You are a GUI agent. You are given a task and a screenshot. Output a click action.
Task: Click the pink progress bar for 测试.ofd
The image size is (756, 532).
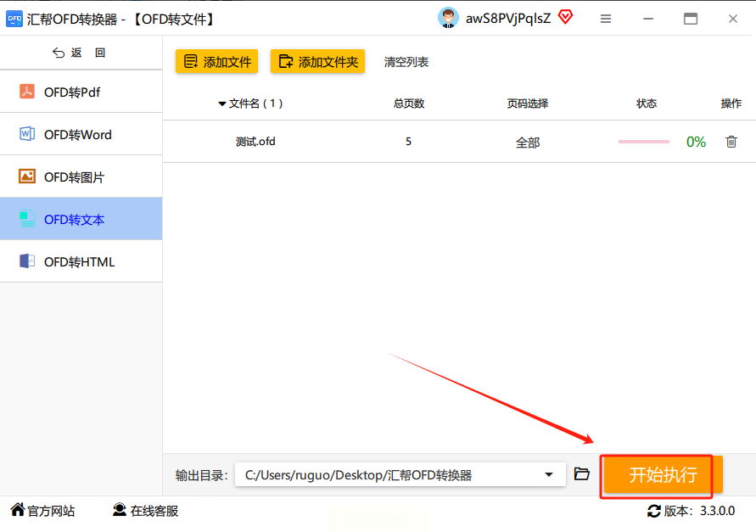644,142
